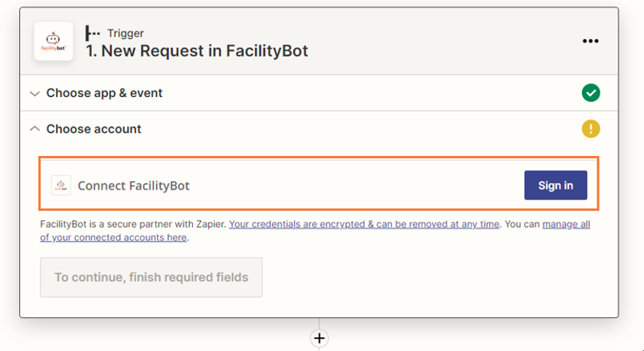Click the yellow warning exclamation icon
The width and height of the screenshot is (644, 351).
(x=590, y=129)
